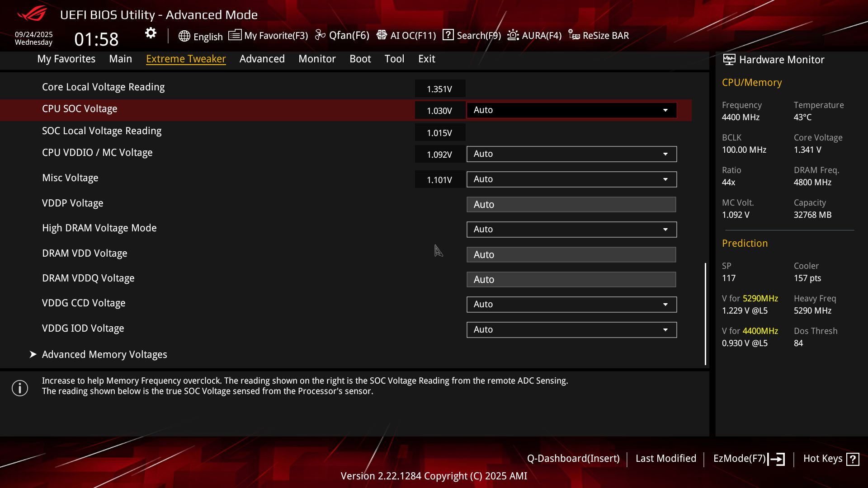Click DRAM VDD Voltage input field
This screenshot has height=488, width=868.
571,255
